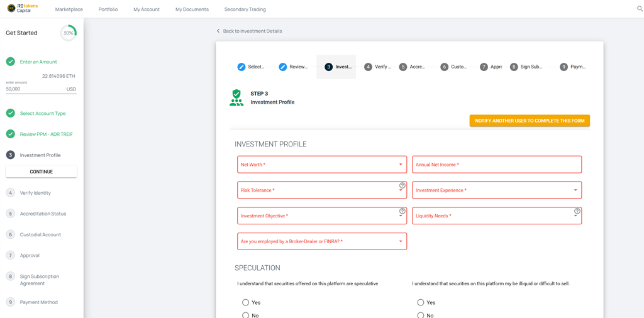Viewport: 644px width, 318px height.
Task: Click Approval step in sidebar
Action: pos(30,255)
